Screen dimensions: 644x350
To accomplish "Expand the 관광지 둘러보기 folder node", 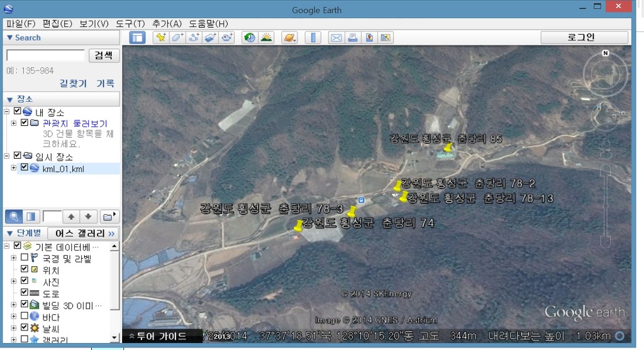I will (14, 123).
